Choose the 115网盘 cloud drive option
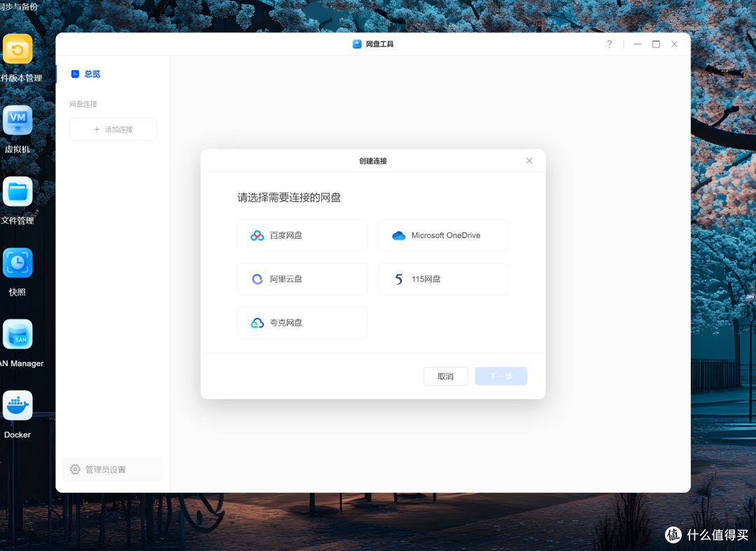 (x=444, y=279)
